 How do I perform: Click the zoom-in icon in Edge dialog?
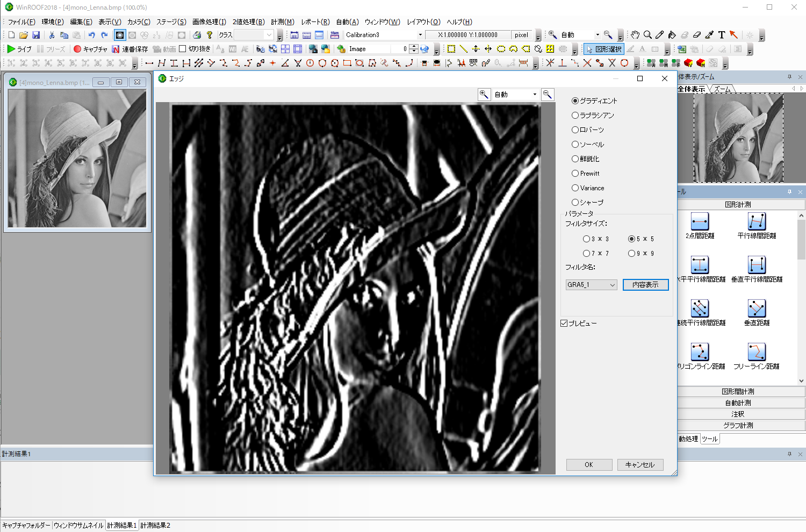tap(484, 95)
